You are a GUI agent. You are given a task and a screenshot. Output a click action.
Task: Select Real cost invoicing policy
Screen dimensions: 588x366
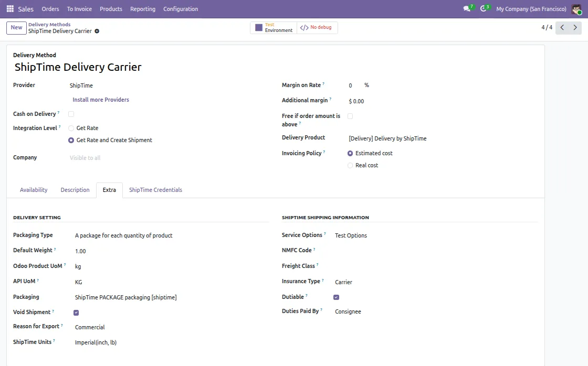tap(350, 165)
